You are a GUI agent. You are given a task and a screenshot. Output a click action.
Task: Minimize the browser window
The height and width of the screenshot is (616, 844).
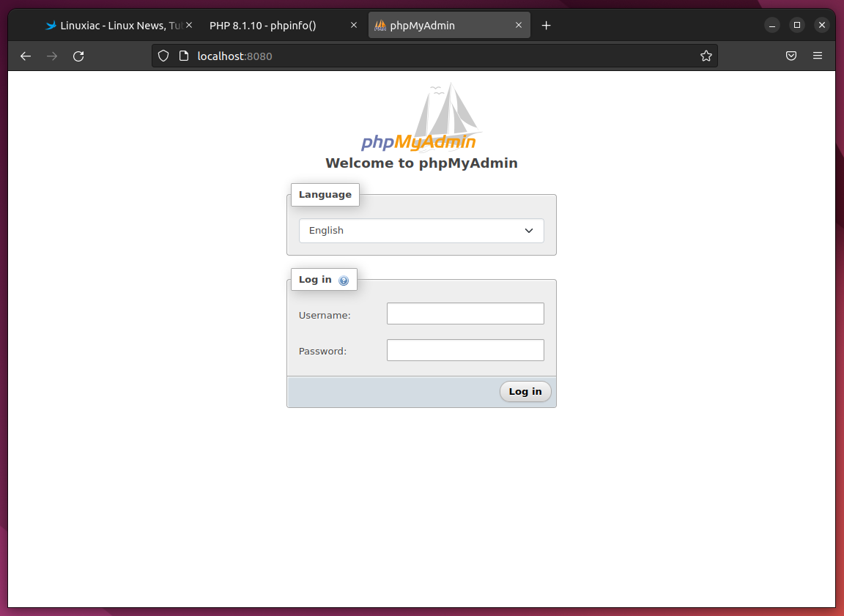click(772, 26)
